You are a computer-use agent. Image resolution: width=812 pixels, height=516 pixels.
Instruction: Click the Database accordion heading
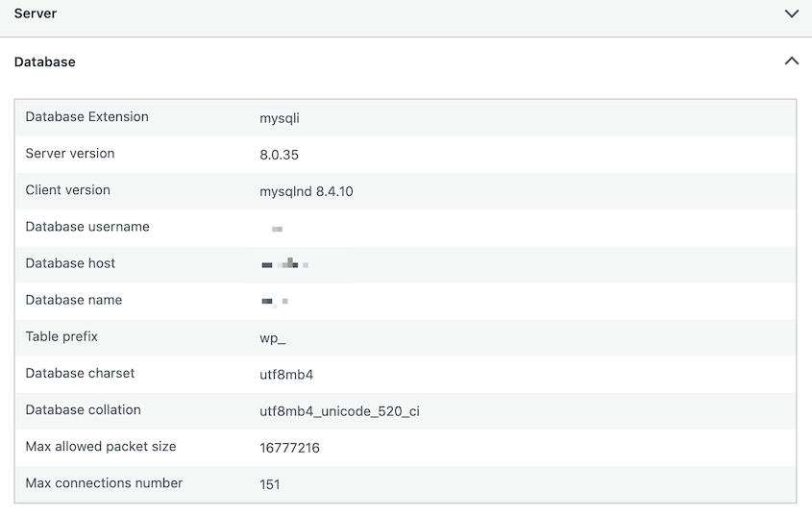coord(44,61)
